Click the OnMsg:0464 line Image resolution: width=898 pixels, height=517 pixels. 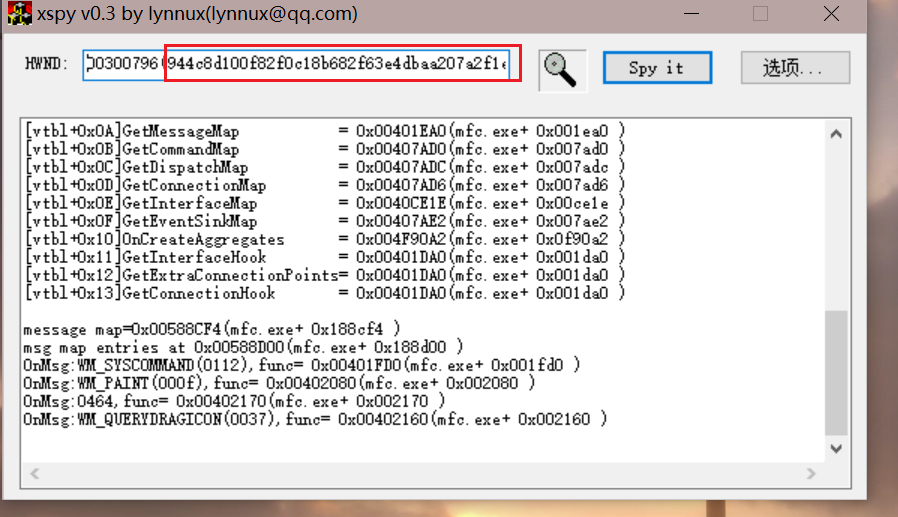pos(234,401)
